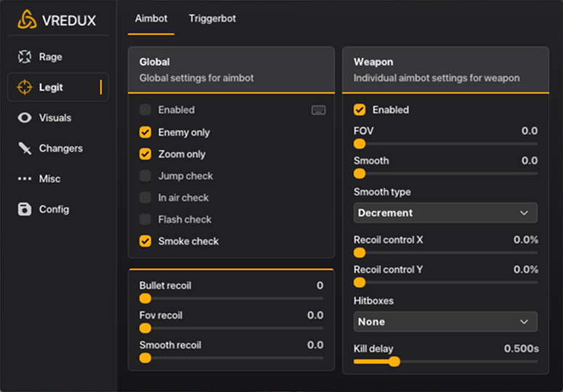Viewport: 563px width, 392px height.
Task: Enable the Flash check option
Action: click(x=145, y=219)
